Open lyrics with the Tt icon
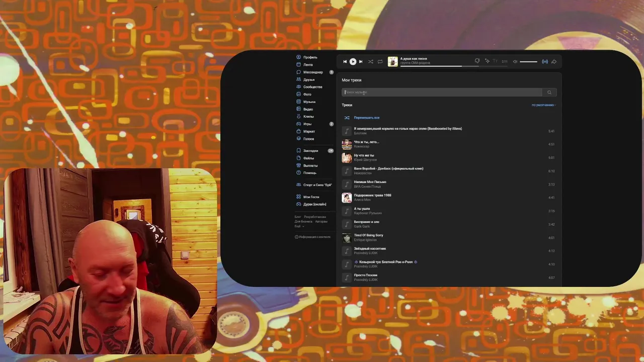This screenshot has height=362, width=644. pyautogui.click(x=495, y=61)
